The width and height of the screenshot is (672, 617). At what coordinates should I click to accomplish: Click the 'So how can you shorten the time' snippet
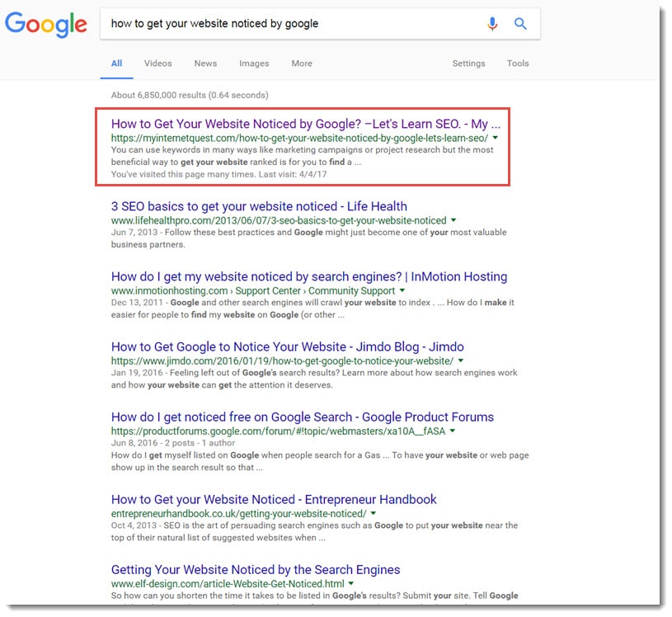(315, 596)
